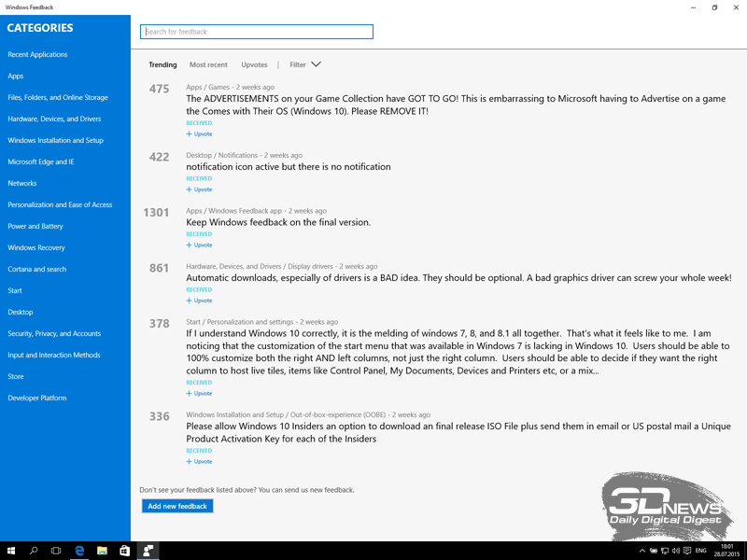
Task: Open the feedback starting 'The ADVERTISEMENTS on your Game Collection'
Action: point(456,105)
